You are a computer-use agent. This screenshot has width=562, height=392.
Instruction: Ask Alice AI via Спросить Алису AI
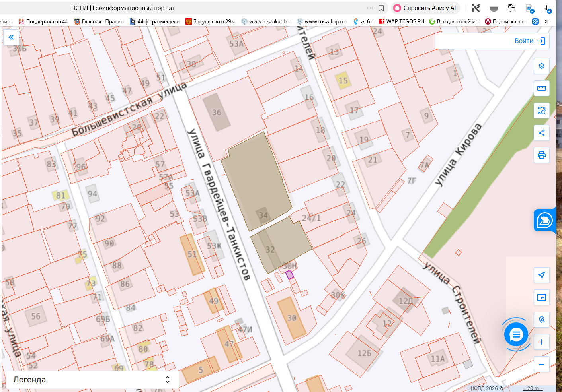pyautogui.click(x=425, y=8)
